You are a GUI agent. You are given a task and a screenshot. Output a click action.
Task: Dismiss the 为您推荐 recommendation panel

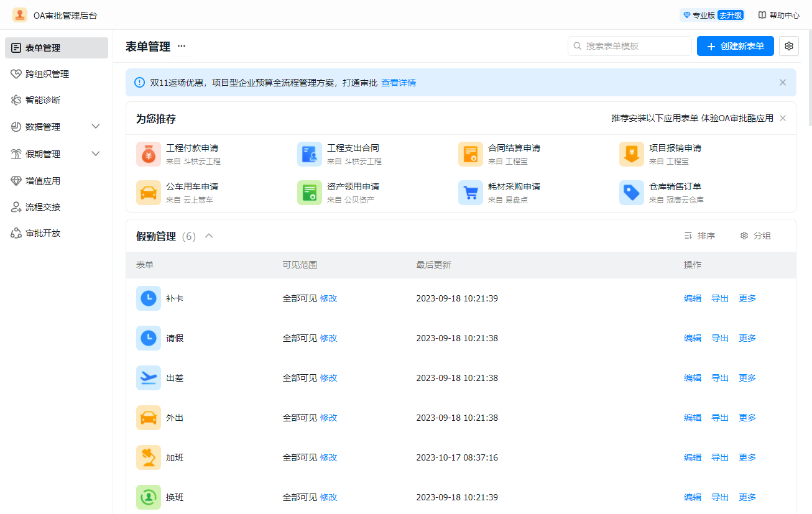[783, 118]
